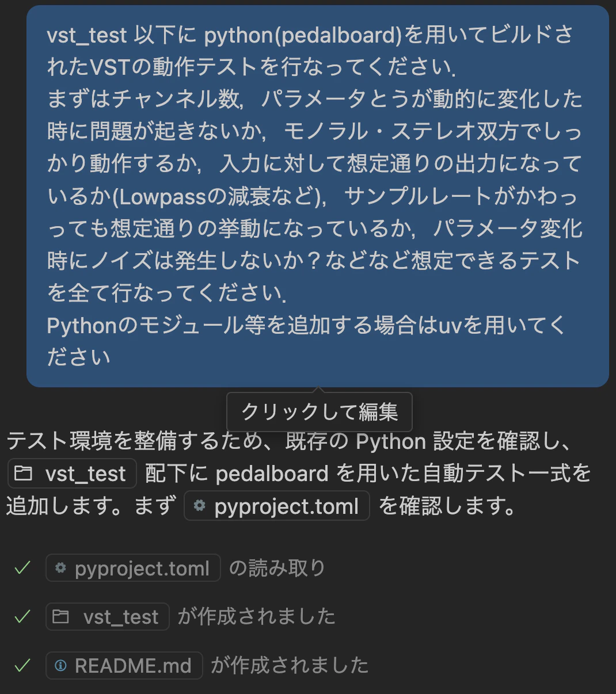Open the pyproject.toml chip in the read step
Screen dimensions: 616x694
(x=133, y=567)
